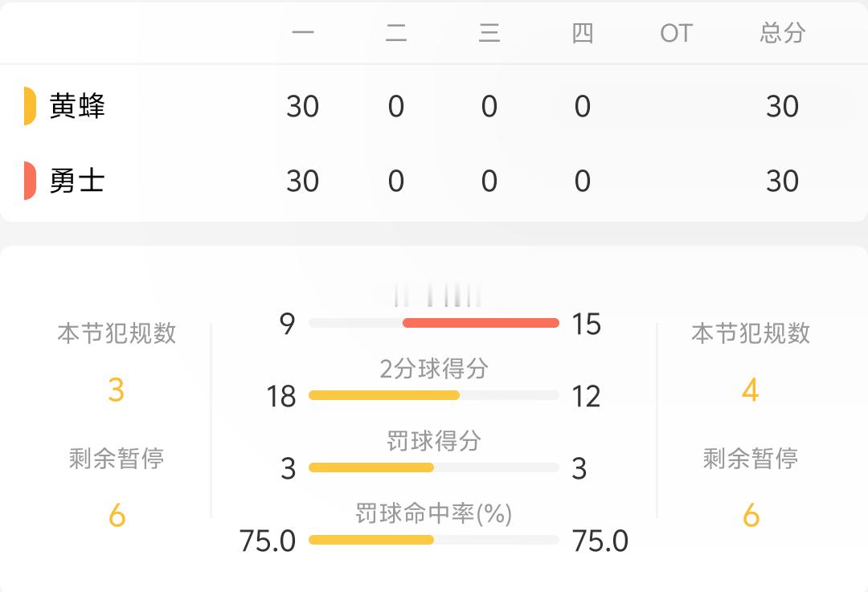Click the 三 third quarter column header
Screen dimensions: 868x592
489,33
